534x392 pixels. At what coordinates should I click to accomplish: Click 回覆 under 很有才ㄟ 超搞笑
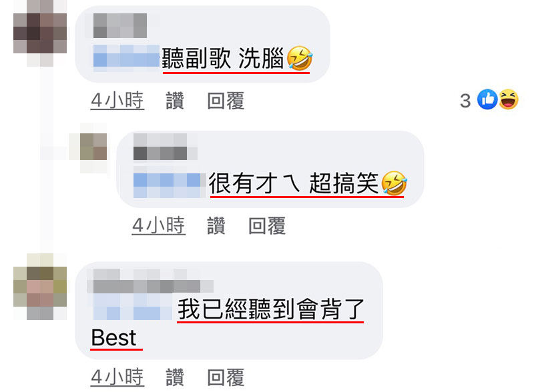[x=267, y=226]
